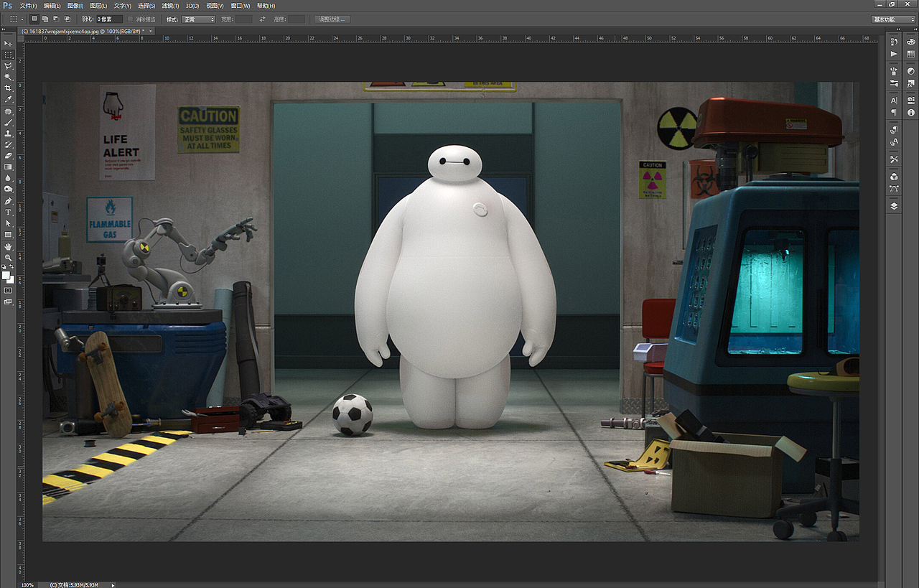Open the Paragraph panel icon
The width and height of the screenshot is (919, 588).
[894, 112]
